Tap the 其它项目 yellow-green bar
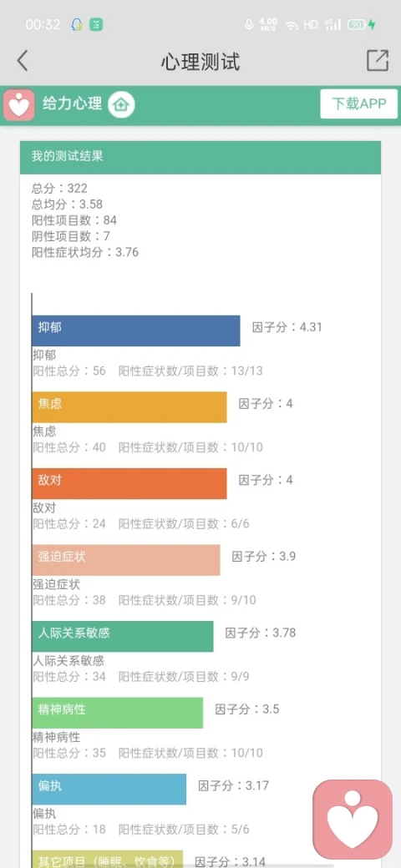This screenshot has width=401, height=868. [x=108, y=859]
